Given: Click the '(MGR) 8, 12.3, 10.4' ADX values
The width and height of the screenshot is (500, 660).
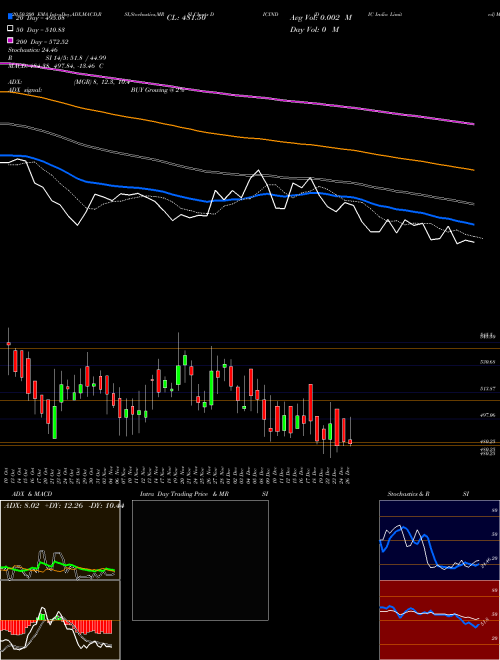Looking at the screenshot, I should point(101,82).
